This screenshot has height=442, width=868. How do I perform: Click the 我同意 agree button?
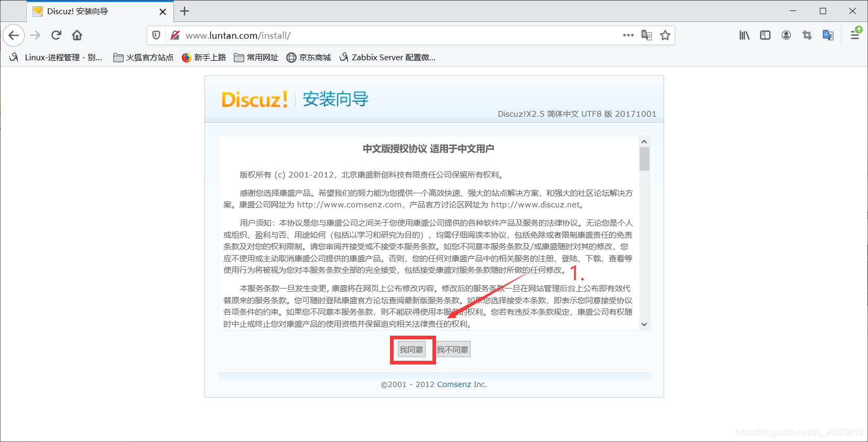[411, 349]
